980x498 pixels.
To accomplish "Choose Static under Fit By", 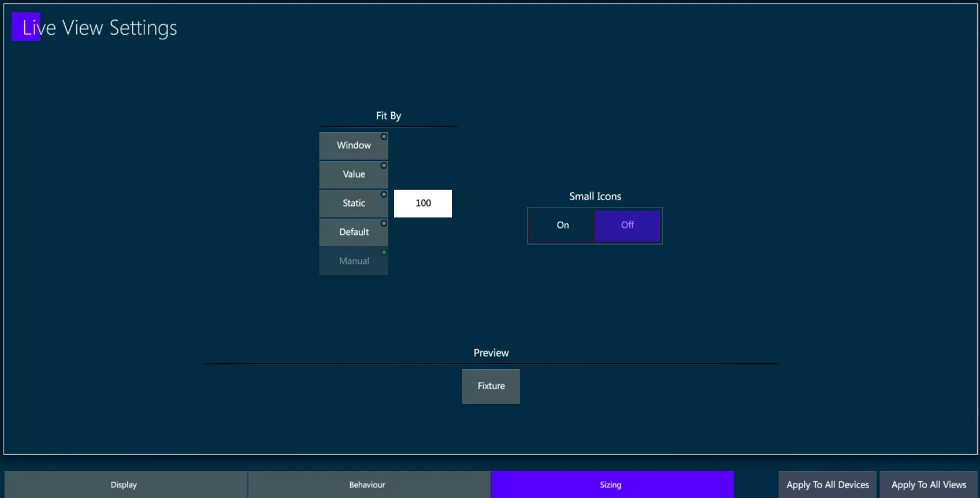I will (x=354, y=204).
